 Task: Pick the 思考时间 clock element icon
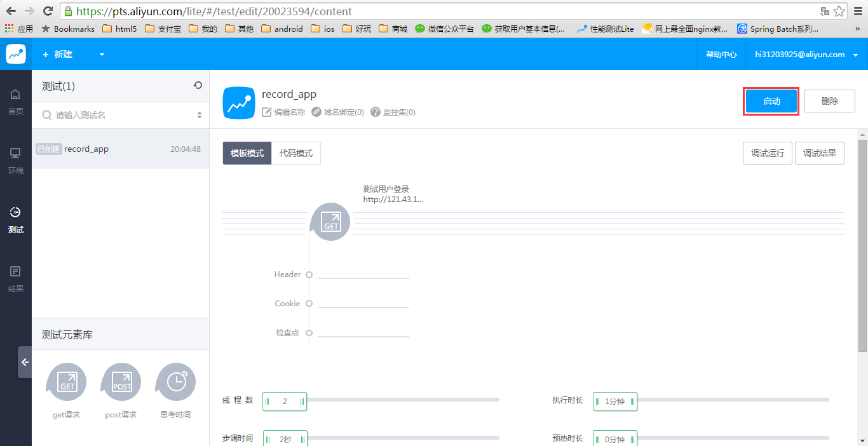pos(176,382)
